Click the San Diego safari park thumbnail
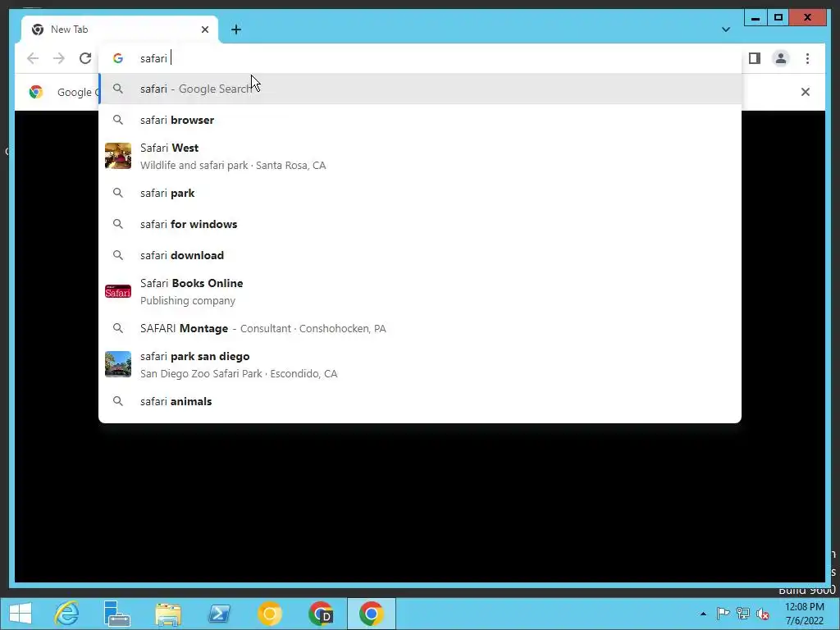 (x=118, y=364)
